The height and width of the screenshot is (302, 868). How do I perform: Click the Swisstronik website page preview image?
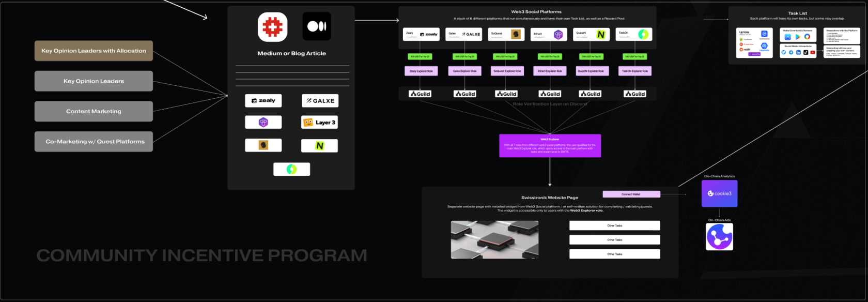(x=494, y=239)
